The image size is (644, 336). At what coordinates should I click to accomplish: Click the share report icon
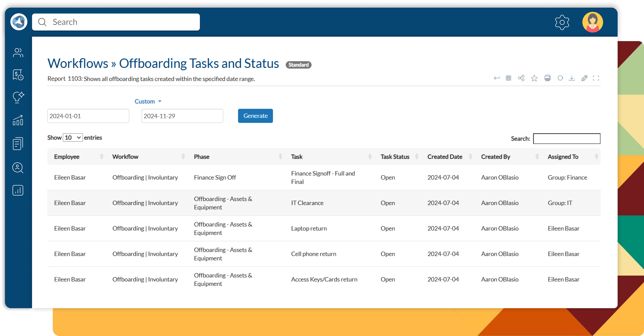(521, 78)
